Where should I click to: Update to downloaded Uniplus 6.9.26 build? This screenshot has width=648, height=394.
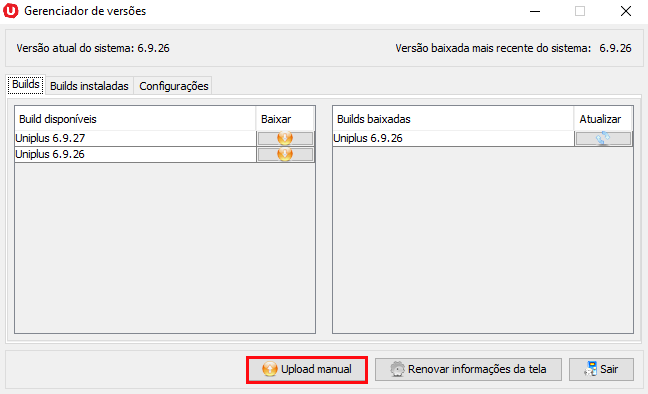point(603,138)
